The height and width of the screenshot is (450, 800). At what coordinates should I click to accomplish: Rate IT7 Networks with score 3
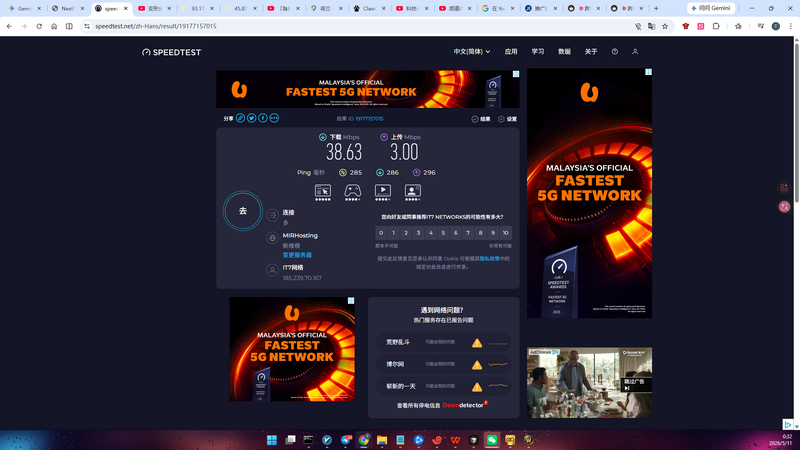point(418,233)
